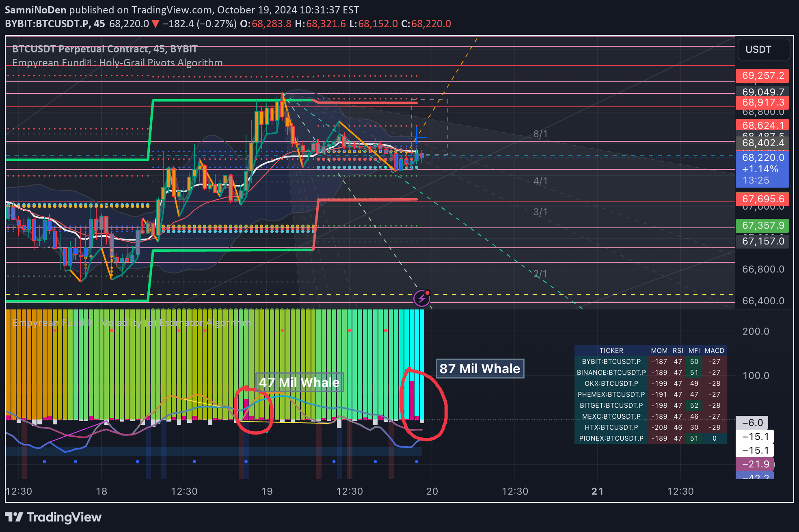Select the 67,157.0 price label
Viewport: 799px width, 532px height.
762,241
